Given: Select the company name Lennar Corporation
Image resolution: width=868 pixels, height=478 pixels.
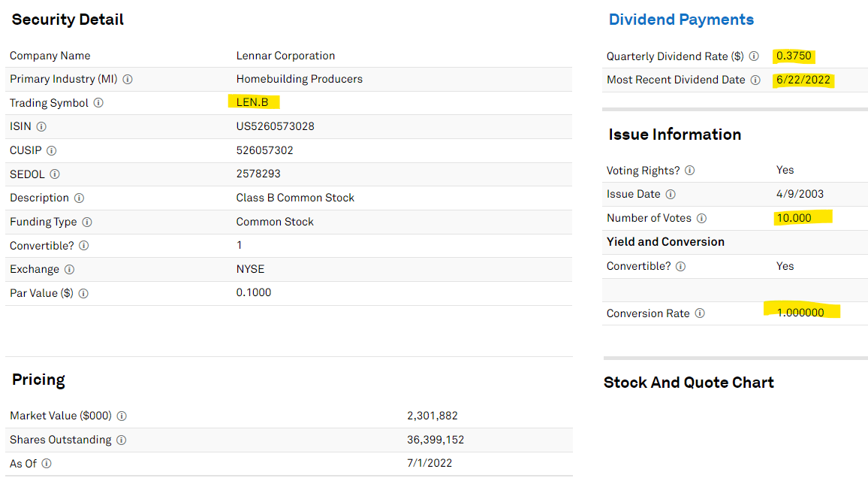Looking at the screenshot, I should tap(285, 56).
